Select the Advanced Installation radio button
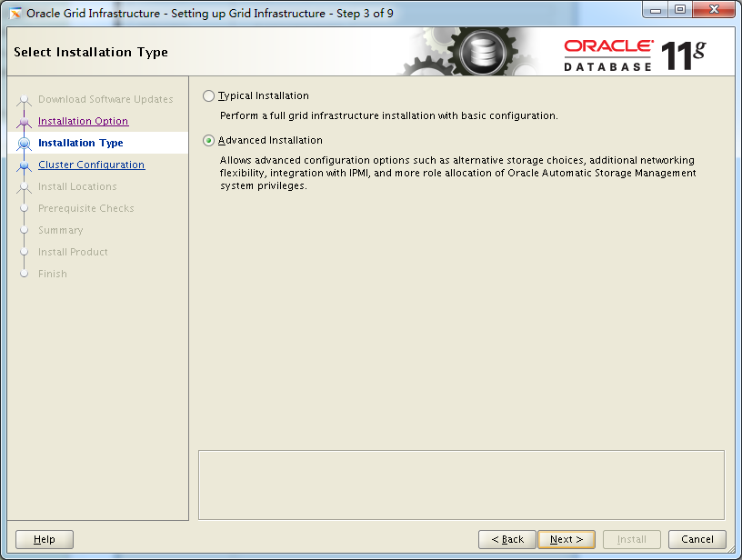The height and width of the screenshot is (560, 742). pyautogui.click(x=208, y=141)
